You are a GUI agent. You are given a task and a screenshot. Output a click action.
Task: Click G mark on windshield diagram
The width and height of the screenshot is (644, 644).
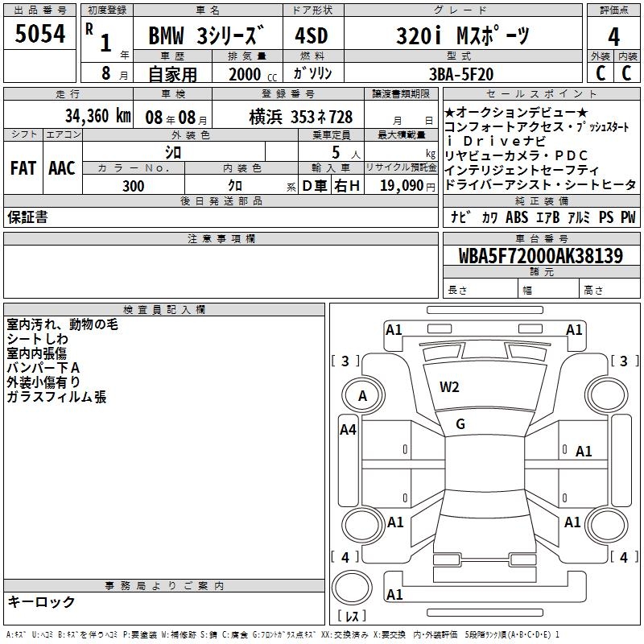pyautogui.click(x=460, y=424)
